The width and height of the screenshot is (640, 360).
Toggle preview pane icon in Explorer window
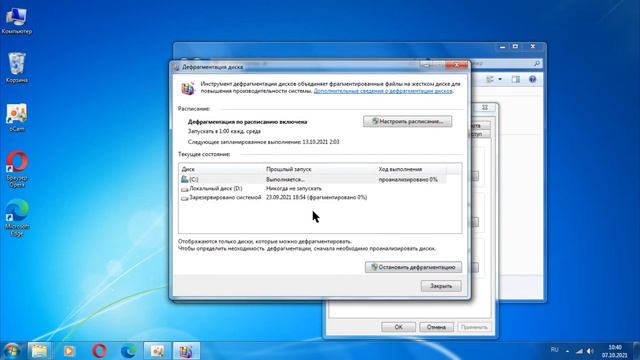pyautogui.click(x=516, y=79)
